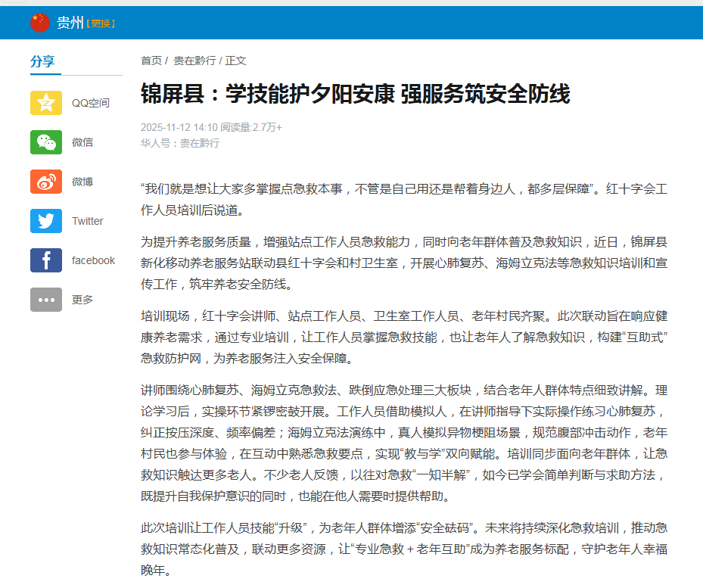This screenshot has height=588, width=703.
Task: Share article to QQ空间 via star icon
Action: [46, 103]
